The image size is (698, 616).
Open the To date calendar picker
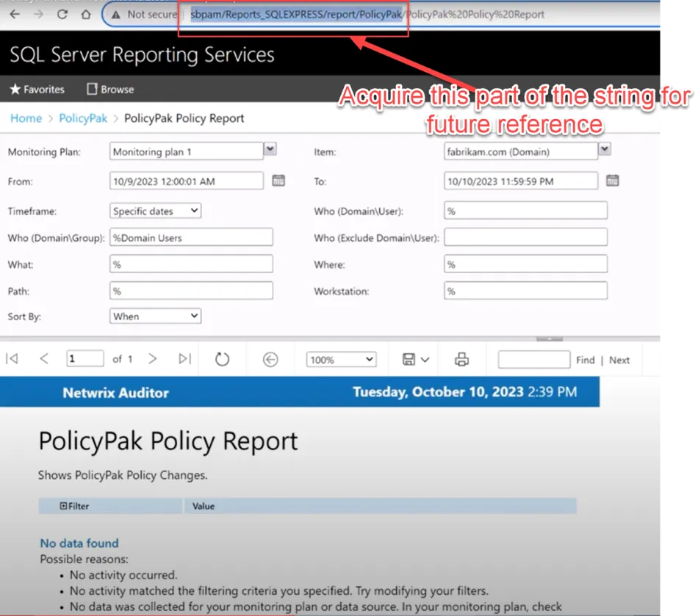click(613, 181)
